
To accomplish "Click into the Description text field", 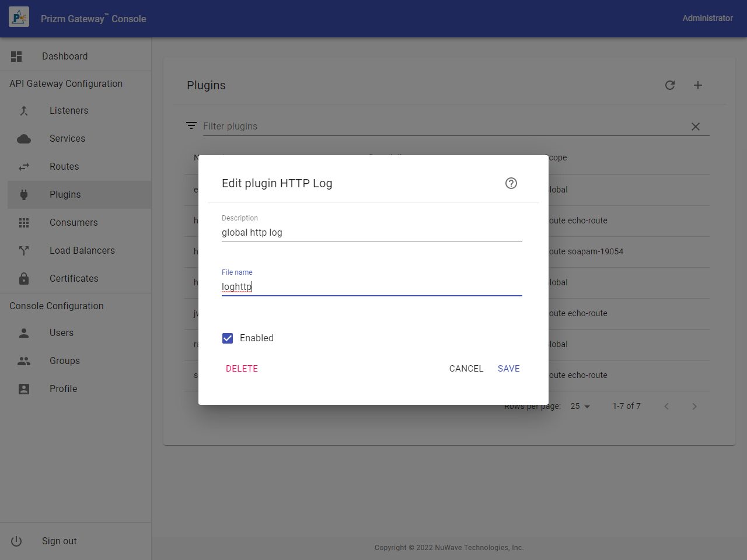I will coord(371,233).
